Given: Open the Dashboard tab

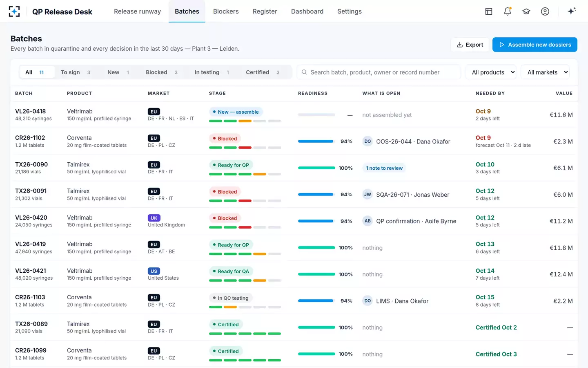Looking at the screenshot, I should [x=307, y=11].
